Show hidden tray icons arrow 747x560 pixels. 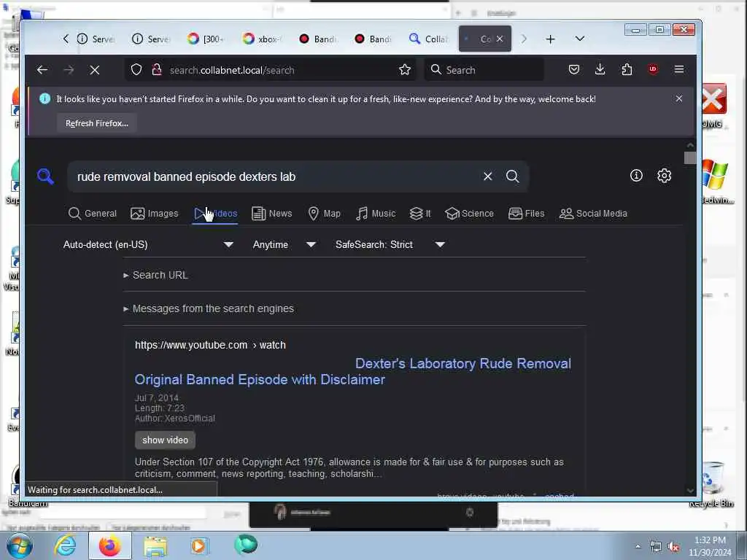click(638, 547)
